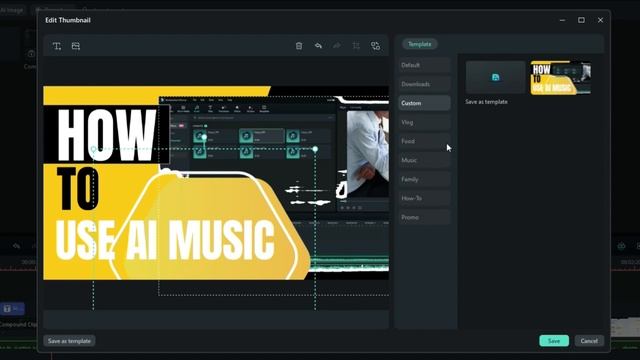Redo the thumbnail edit
The image size is (640, 360).
[337, 46]
